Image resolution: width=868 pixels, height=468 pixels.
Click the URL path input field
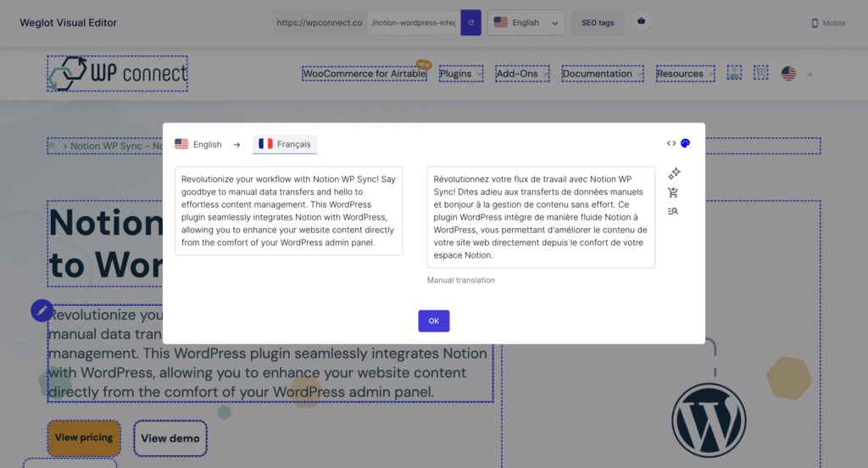pos(414,23)
